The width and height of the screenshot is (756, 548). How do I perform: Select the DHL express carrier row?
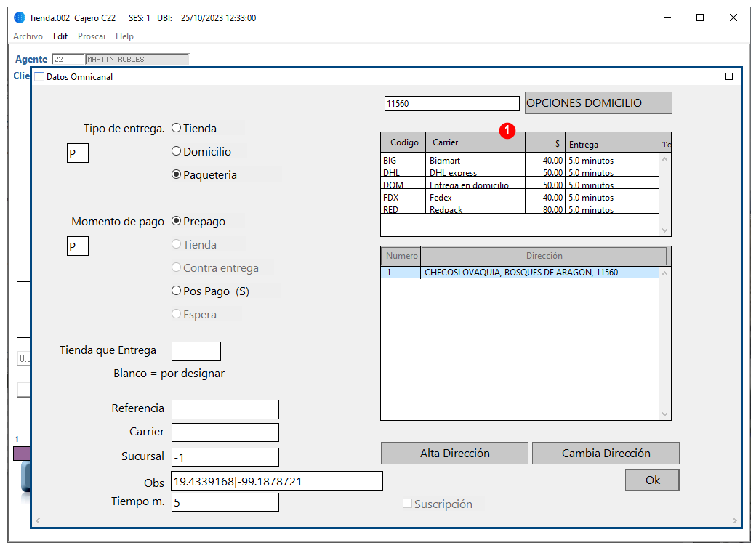pos(519,172)
